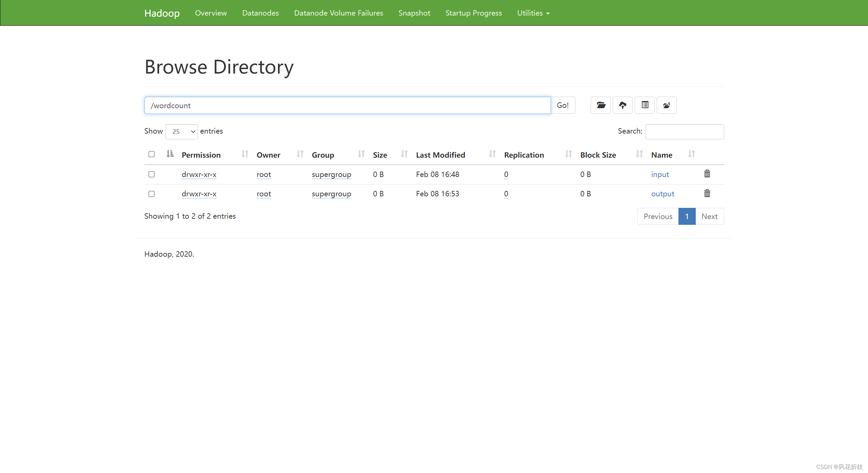Screen dimensions: 868x473
Task: Toggle the select-all checkbox in header
Action: 152,154
